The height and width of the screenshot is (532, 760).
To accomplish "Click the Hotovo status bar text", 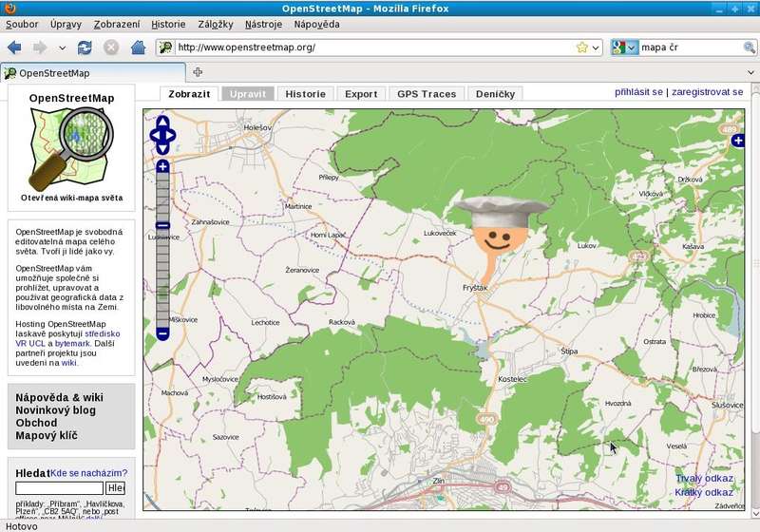I will point(21,526).
